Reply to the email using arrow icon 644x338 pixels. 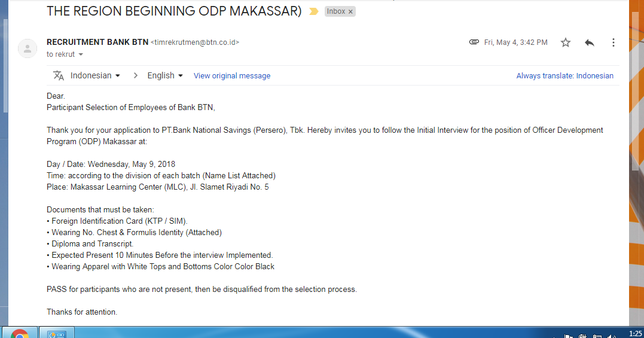click(x=590, y=42)
